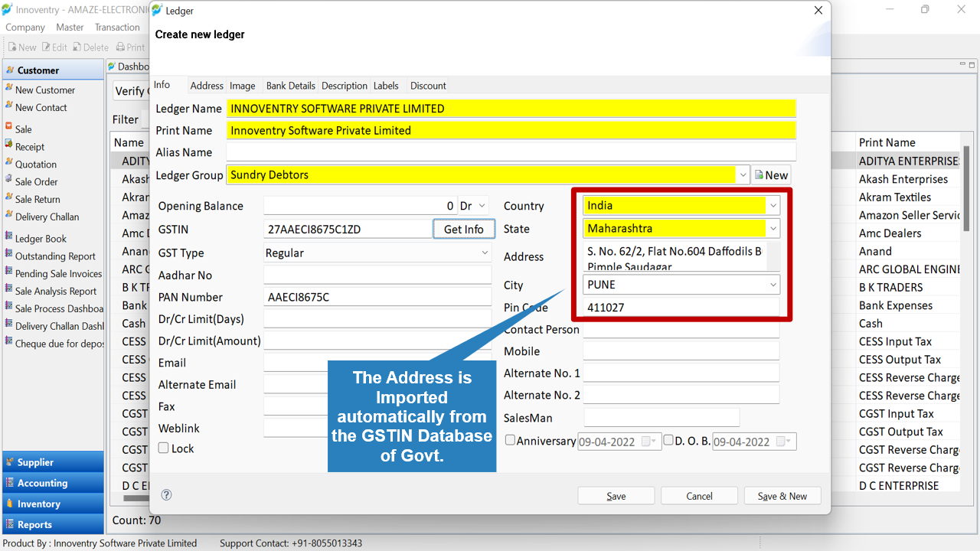This screenshot has height=551, width=980.
Task: Enable the D. O. B. checkbox
Action: [x=668, y=440]
